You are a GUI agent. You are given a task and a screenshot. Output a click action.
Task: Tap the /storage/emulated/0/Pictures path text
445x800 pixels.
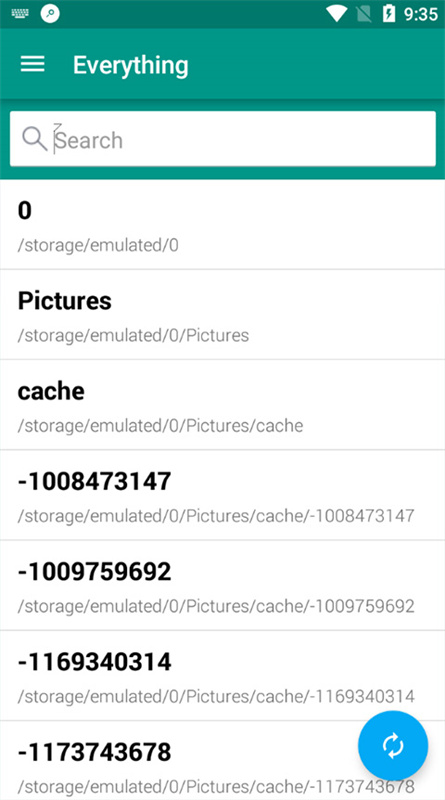[x=133, y=336]
